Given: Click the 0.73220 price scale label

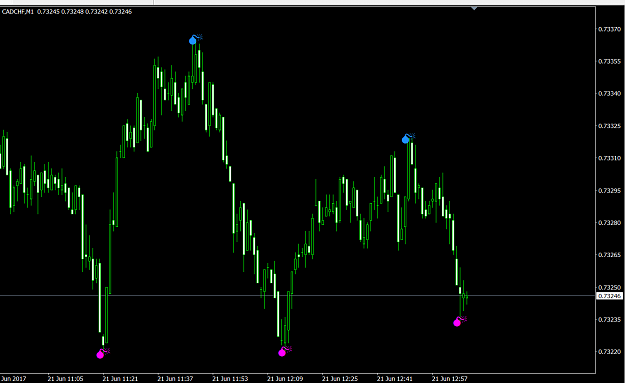Looking at the screenshot, I should (609, 352).
